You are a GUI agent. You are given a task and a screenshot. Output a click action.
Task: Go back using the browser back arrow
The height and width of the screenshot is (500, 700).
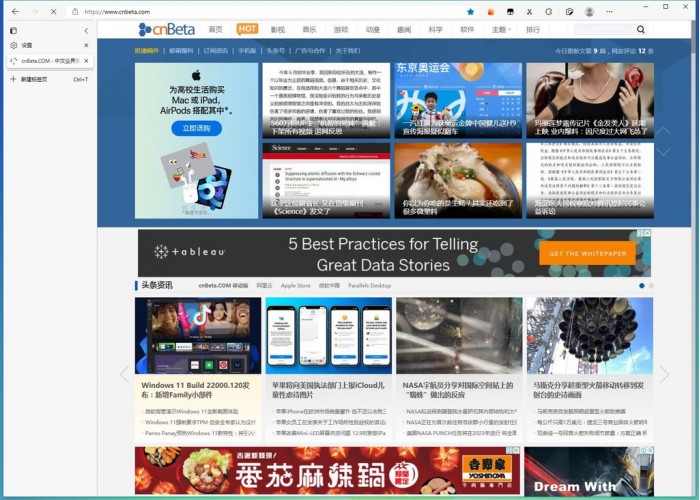(x=16, y=12)
